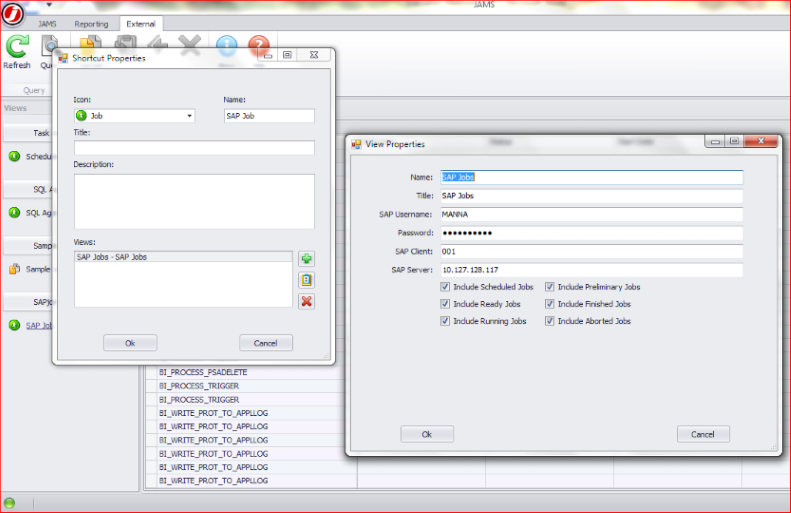Click Cancel in Shortcut Properties dialog
Screen dimensions: 791x513
(x=266, y=343)
